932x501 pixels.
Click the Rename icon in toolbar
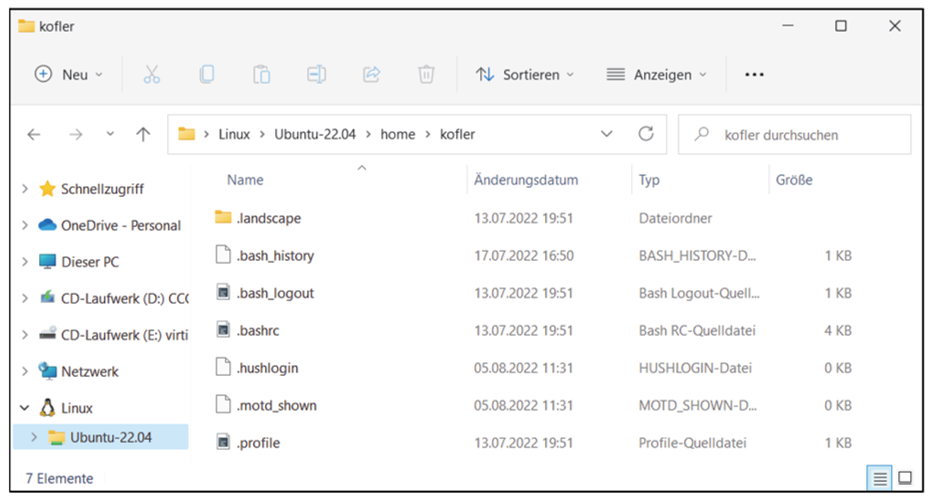[x=316, y=75]
